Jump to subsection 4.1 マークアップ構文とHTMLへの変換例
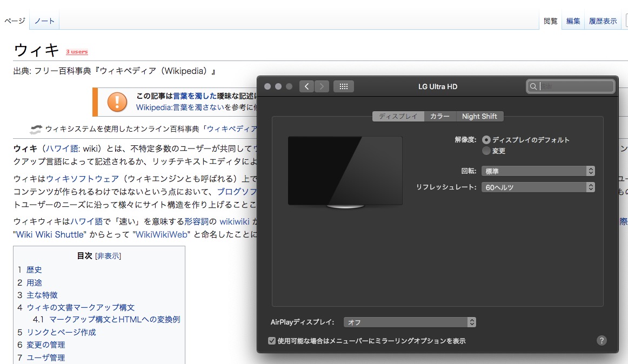Viewport: 628px width, 364px height. pyautogui.click(x=115, y=320)
